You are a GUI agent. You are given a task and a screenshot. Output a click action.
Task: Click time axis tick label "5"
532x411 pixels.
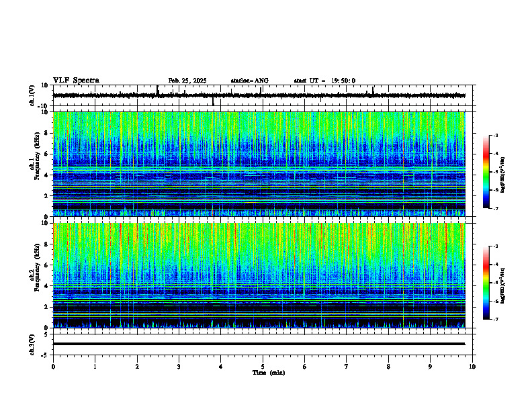coord(263,367)
